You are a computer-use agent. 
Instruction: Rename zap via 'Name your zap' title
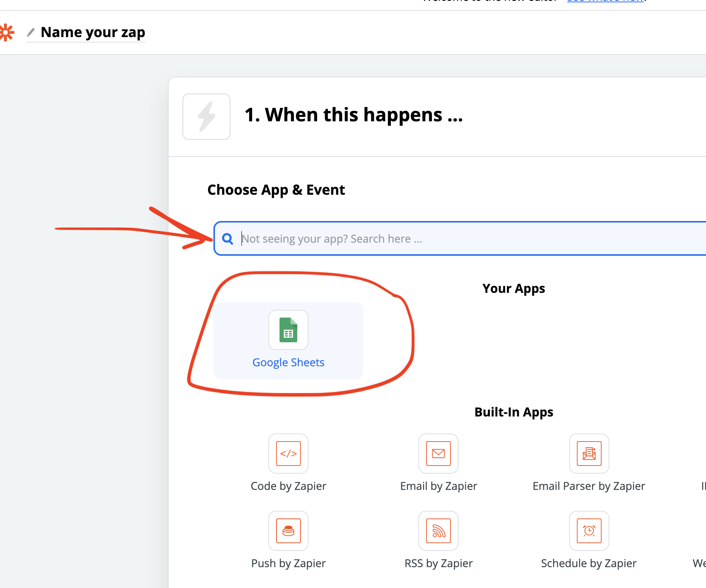click(x=93, y=32)
